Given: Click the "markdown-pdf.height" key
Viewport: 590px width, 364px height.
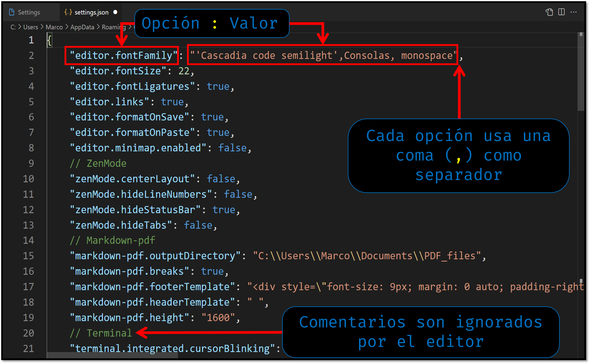Looking at the screenshot, I should coord(129,318).
